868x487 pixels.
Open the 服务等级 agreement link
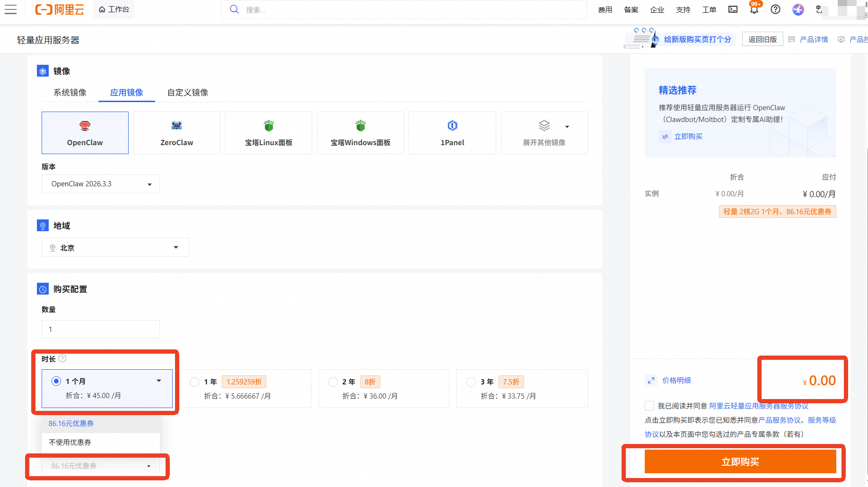tap(822, 420)
